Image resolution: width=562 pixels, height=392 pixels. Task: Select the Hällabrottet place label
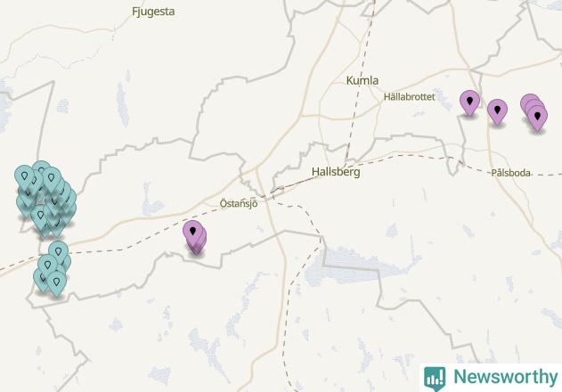[410, 97]
